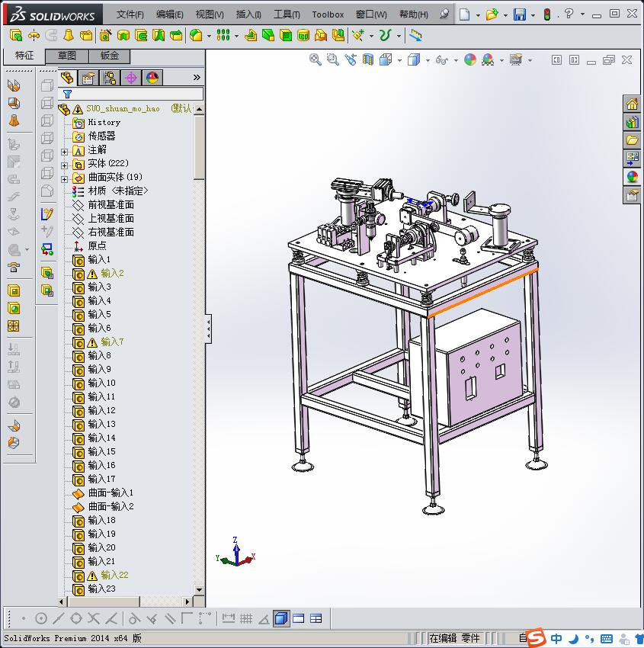The height and width of the screenshot is (648, 644).
Task: Click the Measure ruler icon in toolbar
Action: point(415,36)
